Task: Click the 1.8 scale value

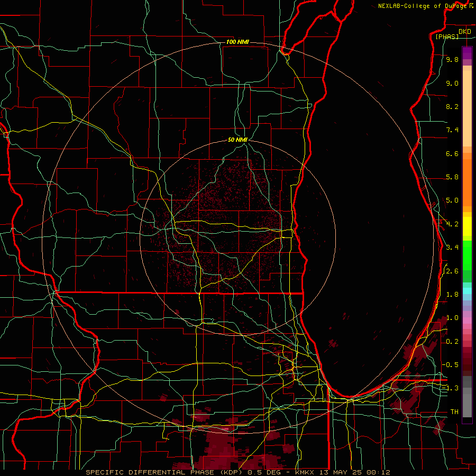Action: pos(452,295)
